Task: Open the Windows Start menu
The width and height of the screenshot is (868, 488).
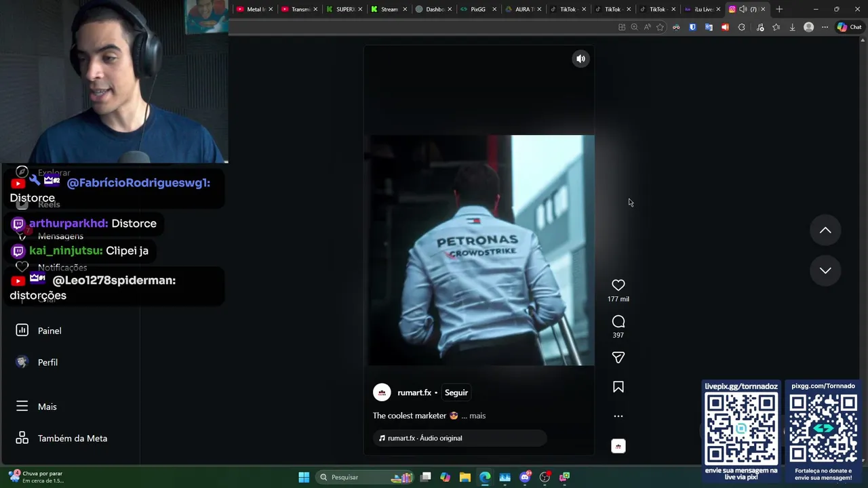Action: [304, 477]
